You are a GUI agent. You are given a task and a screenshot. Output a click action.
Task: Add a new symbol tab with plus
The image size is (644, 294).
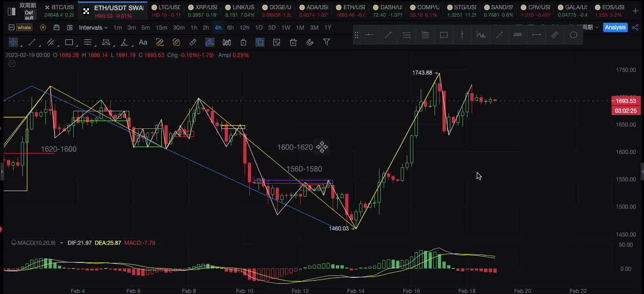coord(635,11)
